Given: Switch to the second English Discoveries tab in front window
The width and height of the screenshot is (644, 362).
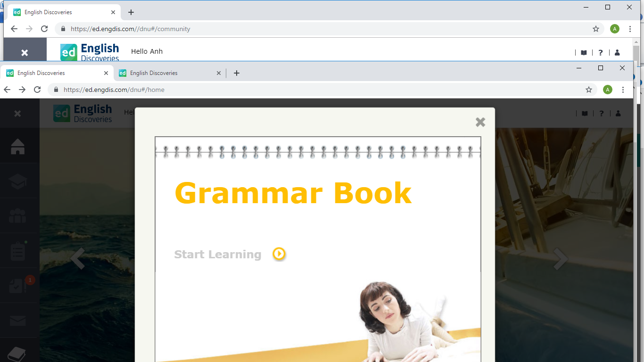Looking at the screenshot, I should (x=169, y=73).
